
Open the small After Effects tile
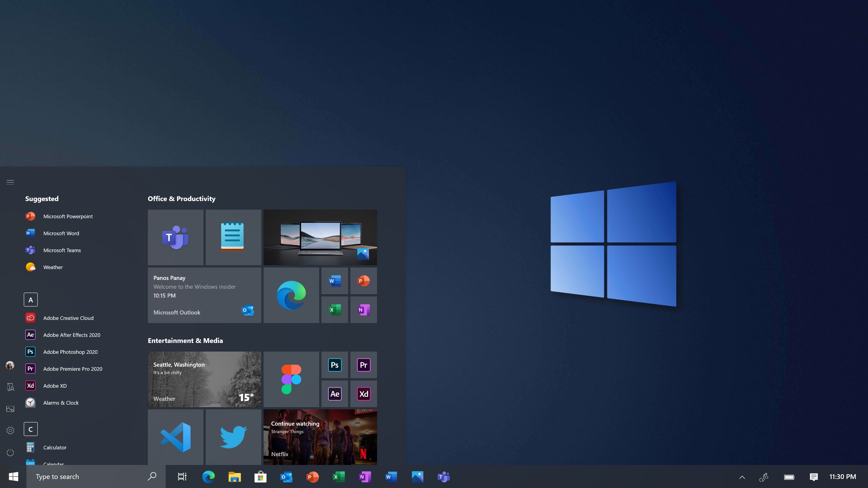[x=335, y=394]
